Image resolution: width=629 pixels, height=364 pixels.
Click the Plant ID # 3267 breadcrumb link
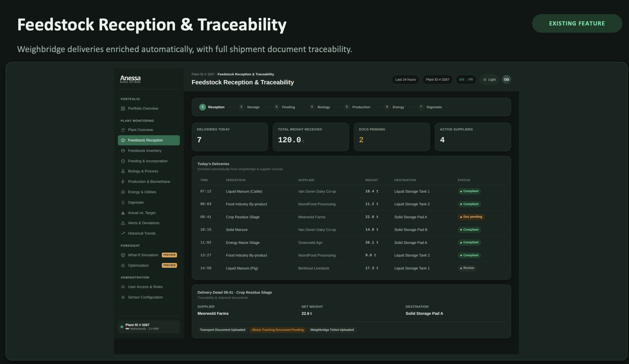pyautogui.click(x=203, y=74)
